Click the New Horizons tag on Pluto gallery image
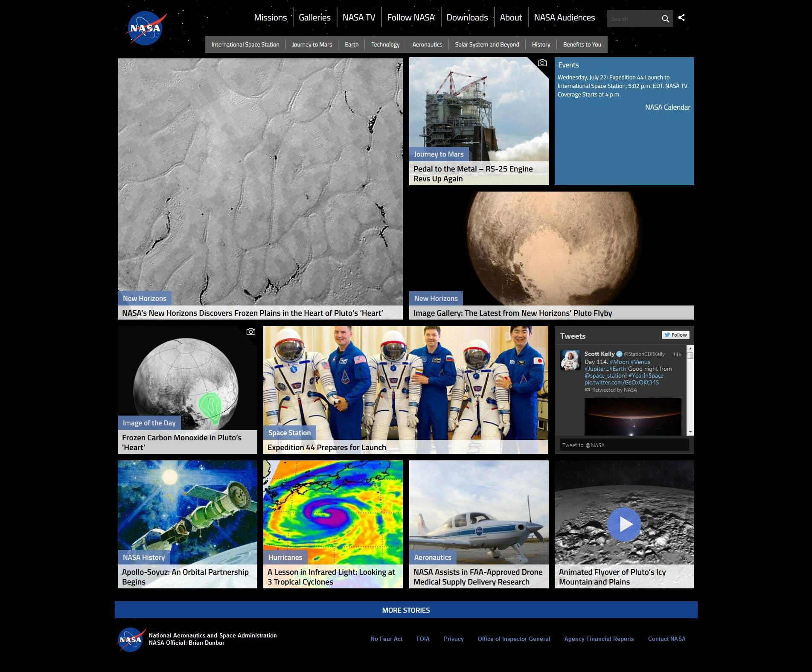The height and width of the screenshot is (672, 812). tap(436, 298)
